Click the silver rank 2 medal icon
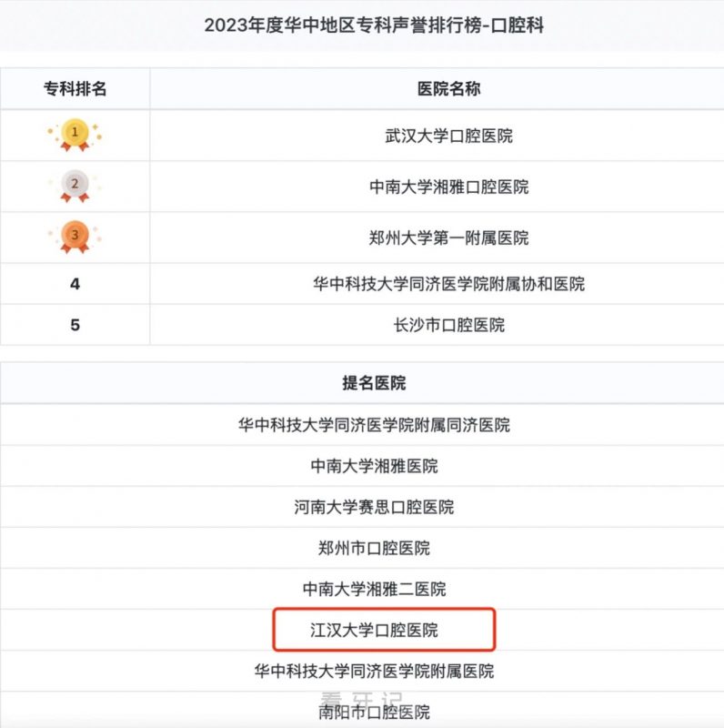The image size is (724, 728). (75, 187)
